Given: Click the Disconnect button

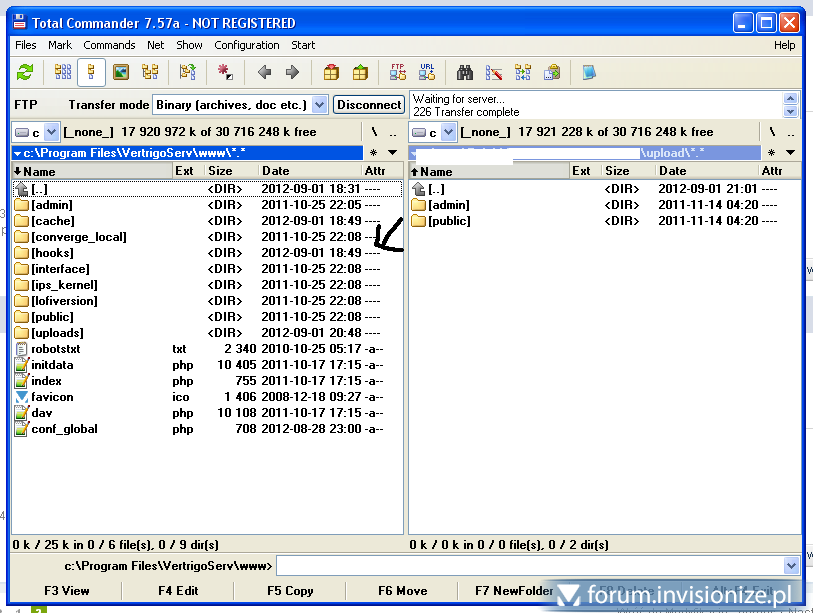Looking at the screenshot, I should pos(369,104).
